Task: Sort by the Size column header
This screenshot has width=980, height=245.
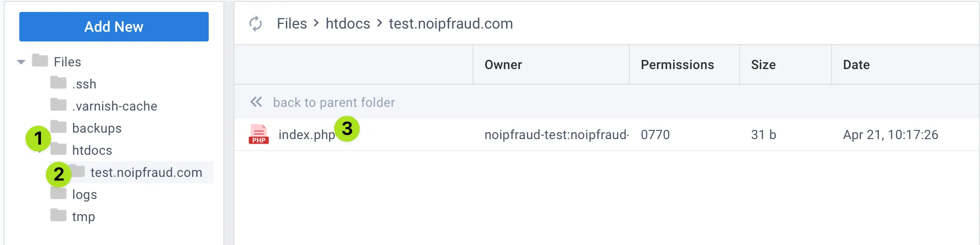Action: (x=763, y=65)
